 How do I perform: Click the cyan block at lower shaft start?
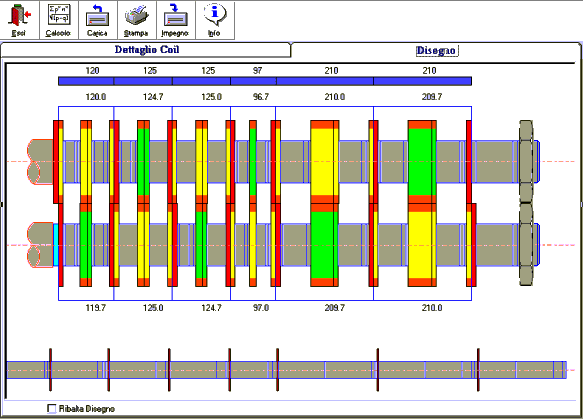pyautogui.click(x=56, y=245)
